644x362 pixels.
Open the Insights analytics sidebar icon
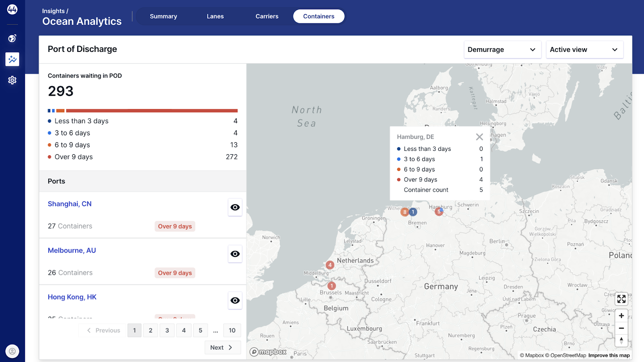coord(12,59)
